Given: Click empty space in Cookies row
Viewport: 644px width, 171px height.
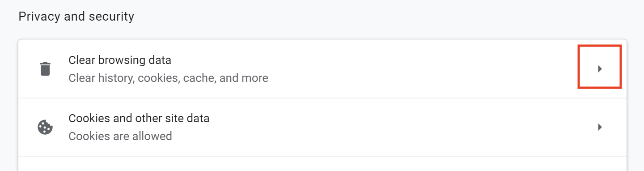Looking at the screenshot, I should (402, 127).
